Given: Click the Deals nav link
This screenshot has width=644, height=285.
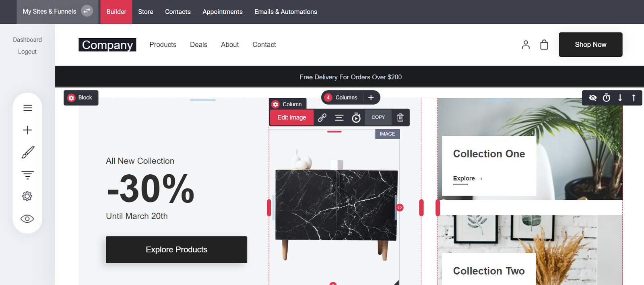Looking at the screenshot, I should coord(199,45).
